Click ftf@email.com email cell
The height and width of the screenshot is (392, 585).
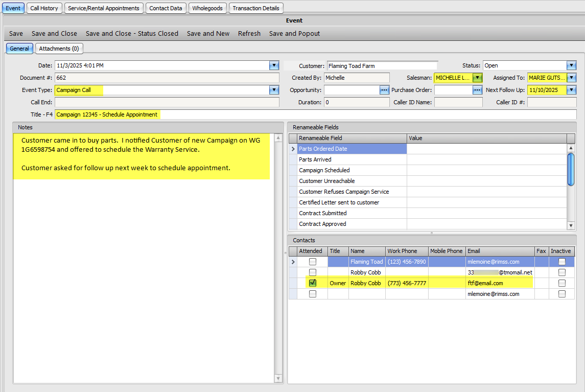pos(500,283)
